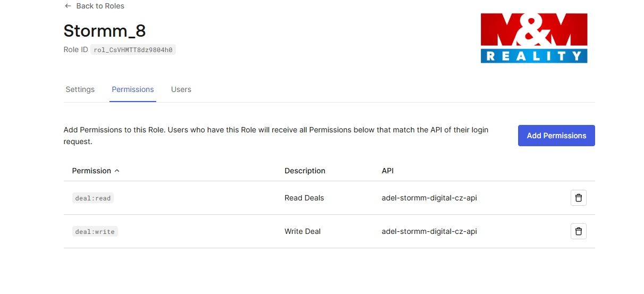Delete the deal:read permission

click(579, 198)
